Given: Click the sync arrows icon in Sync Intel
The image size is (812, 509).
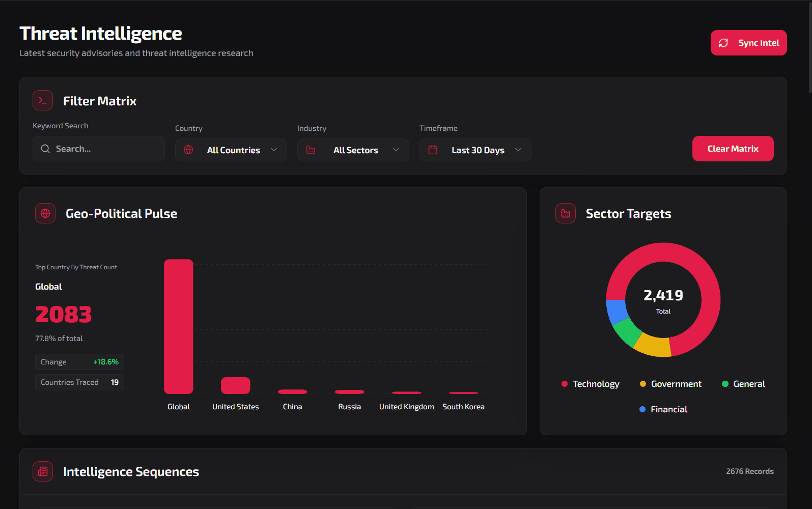Looking at the screenshot, I should coord(723,43).
